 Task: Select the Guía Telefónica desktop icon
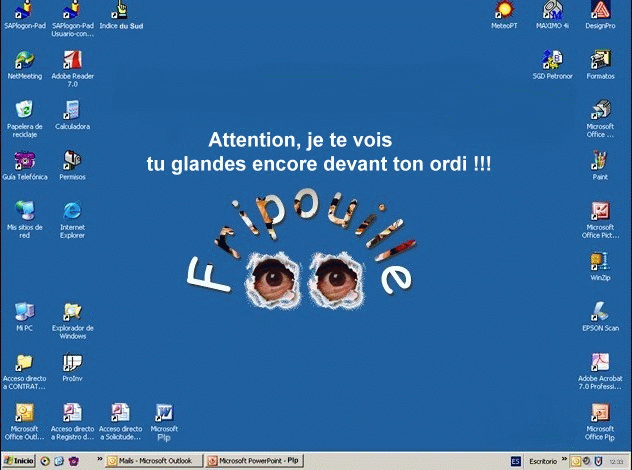(x=24, y=160)
